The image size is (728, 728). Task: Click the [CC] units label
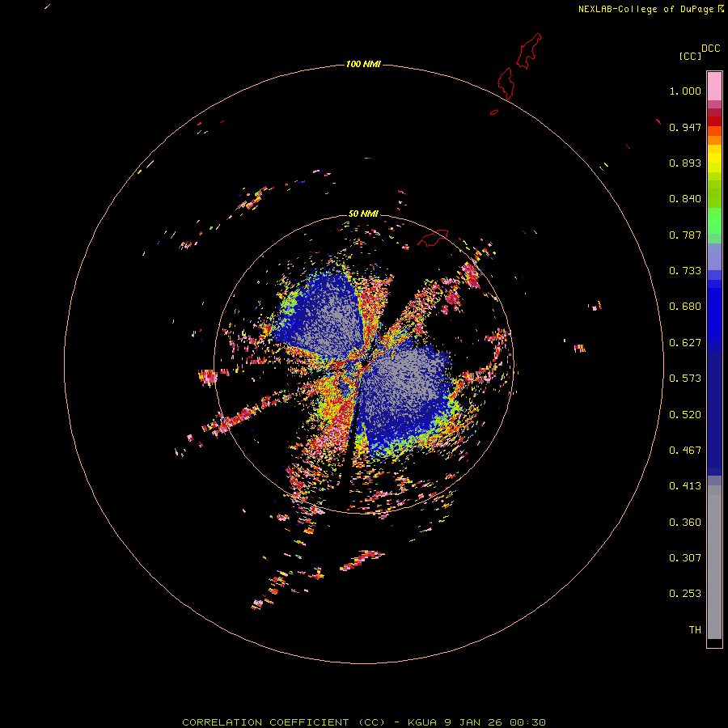[x=691, y=56]
